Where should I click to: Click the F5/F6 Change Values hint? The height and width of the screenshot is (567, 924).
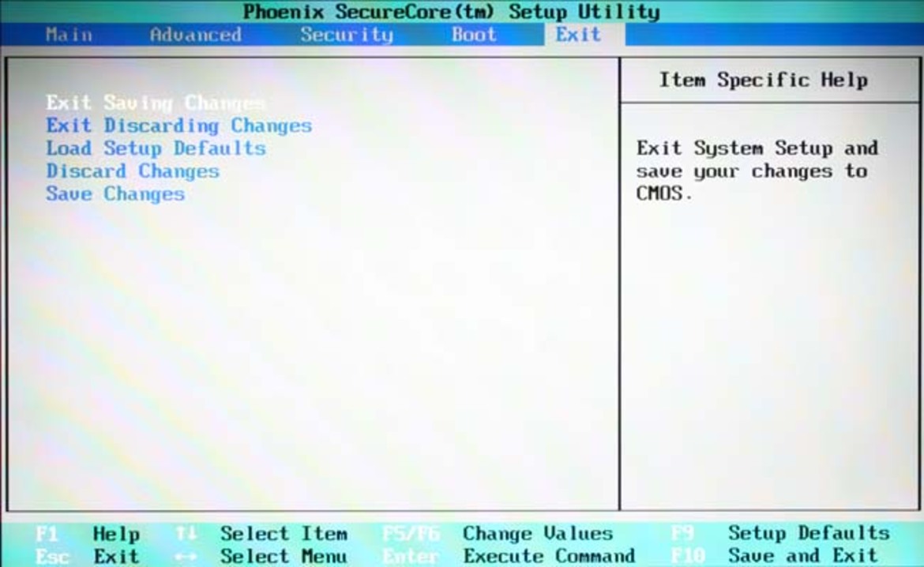(498, 534)
